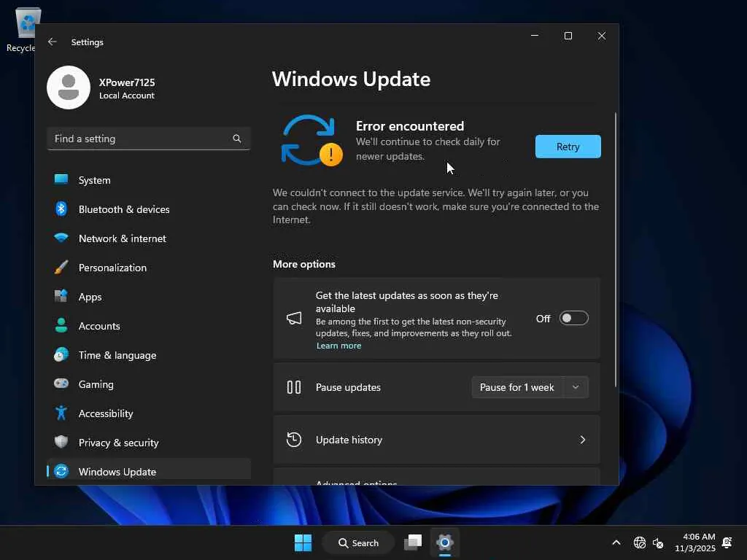747x560 pixels.
Task: Open System settings category
Action: 149,180
